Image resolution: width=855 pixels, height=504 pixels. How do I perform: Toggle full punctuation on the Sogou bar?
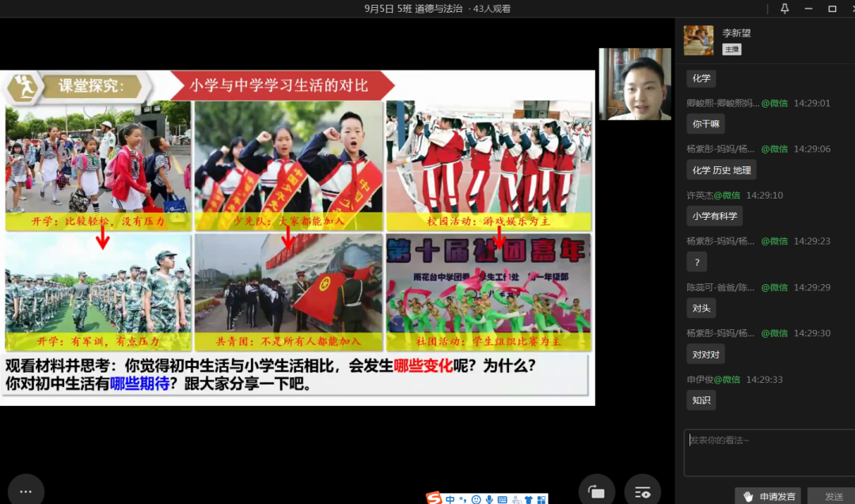[x=462, y=498]
